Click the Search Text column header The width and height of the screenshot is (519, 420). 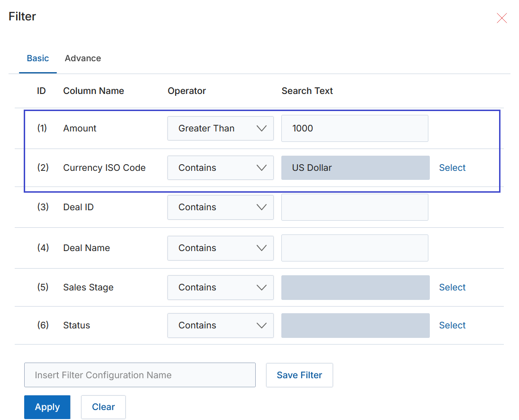pos(307,91)
